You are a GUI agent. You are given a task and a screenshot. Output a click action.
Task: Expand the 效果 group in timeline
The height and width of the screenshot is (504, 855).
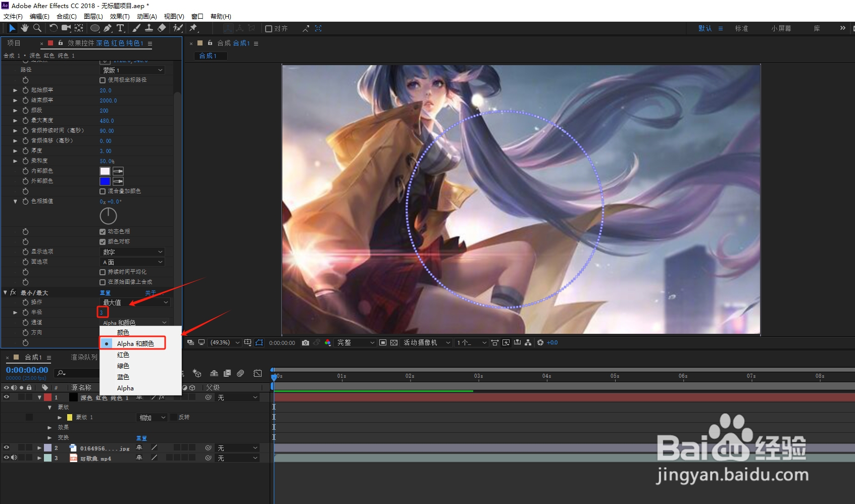[49, 427]
